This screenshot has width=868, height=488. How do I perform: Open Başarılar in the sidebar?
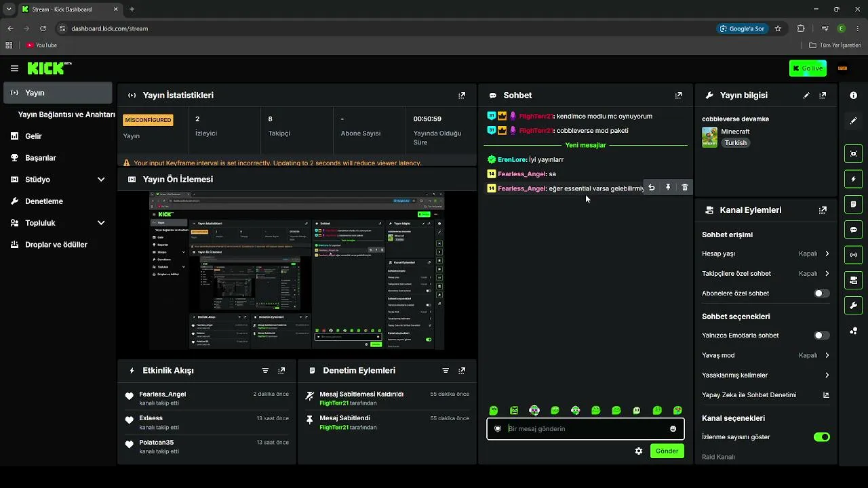[58, 158]
